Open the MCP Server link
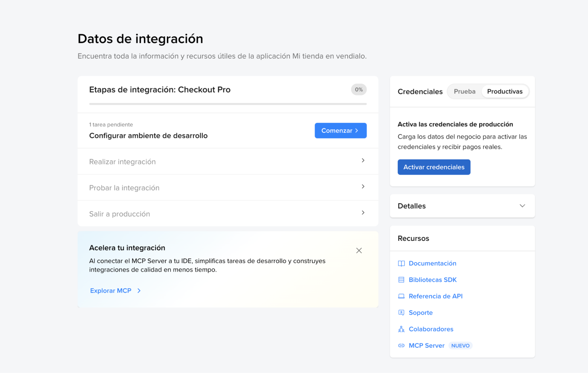This screenshot has width=588, height=373. (427, 346)
